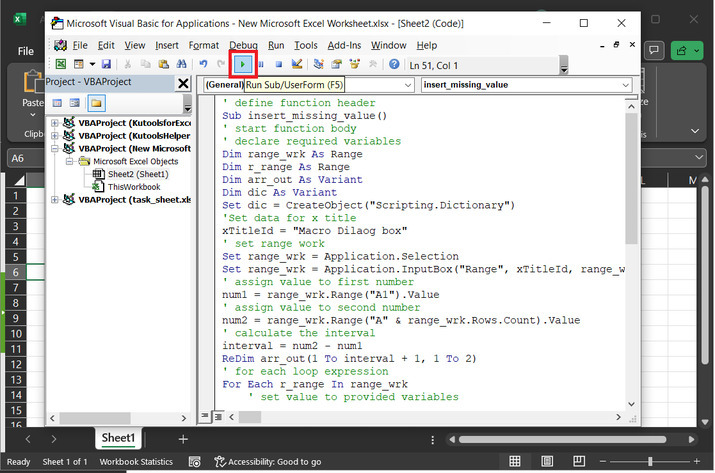Expand VBAProject (KutoolsforExcel) tree node

55,123
